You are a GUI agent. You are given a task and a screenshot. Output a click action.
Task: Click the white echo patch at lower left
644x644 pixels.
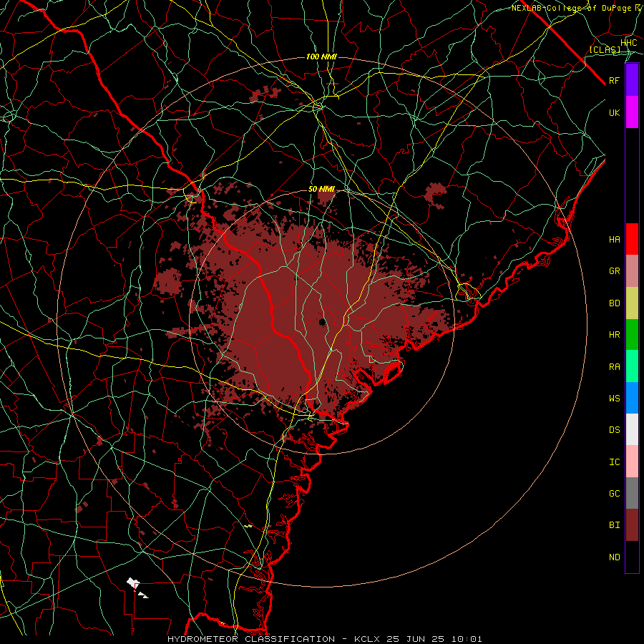(x=133, y=582)
